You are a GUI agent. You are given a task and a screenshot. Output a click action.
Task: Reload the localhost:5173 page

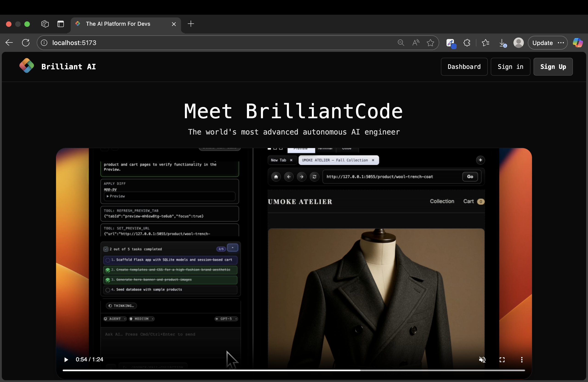tap(26, 42)
